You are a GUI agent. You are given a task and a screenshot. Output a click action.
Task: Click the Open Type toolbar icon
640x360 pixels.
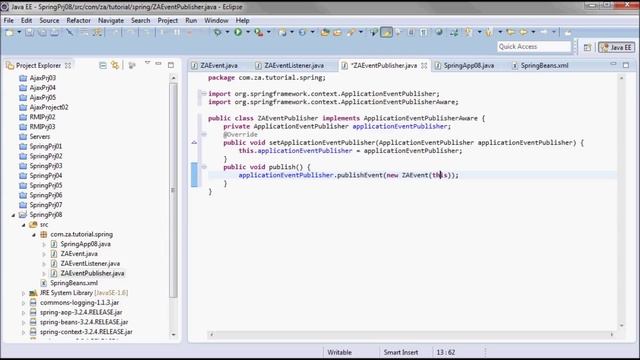(325, 32)
